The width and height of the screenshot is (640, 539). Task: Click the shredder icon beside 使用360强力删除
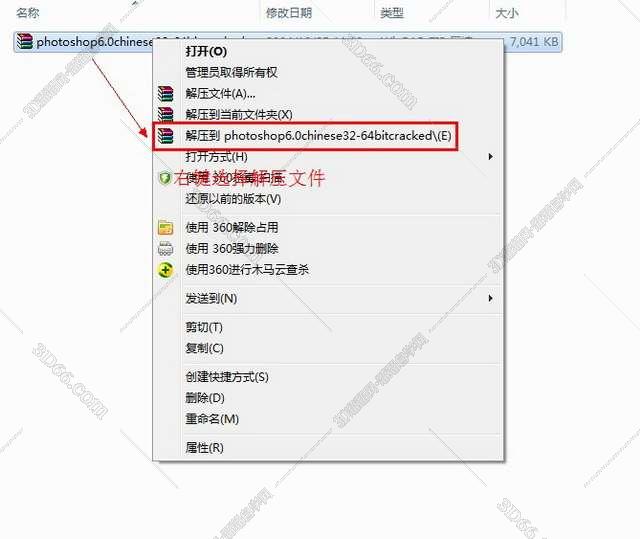pos(165,248)
